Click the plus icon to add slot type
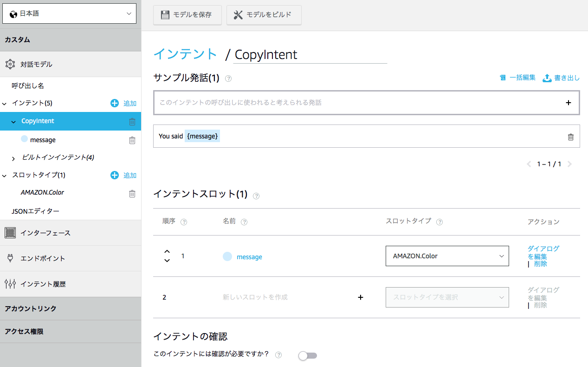588x367 pixels. tap(115, 175)
